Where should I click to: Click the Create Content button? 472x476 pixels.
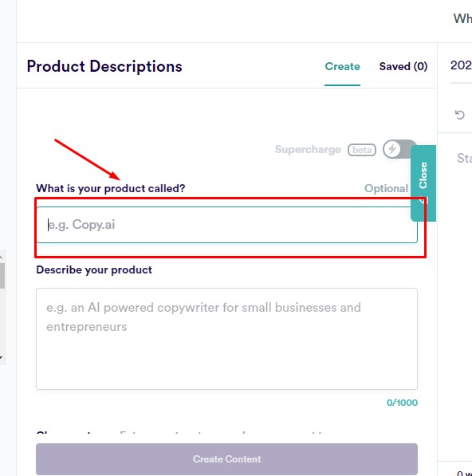[x=226, y=459]
